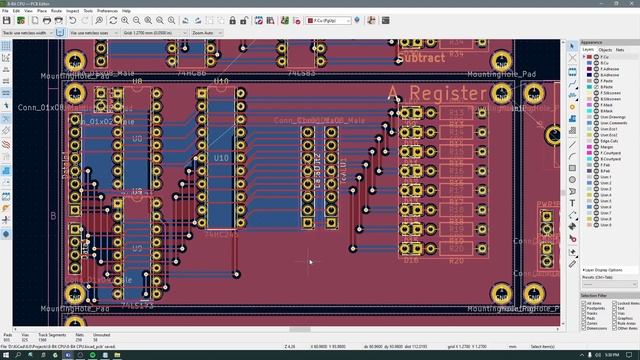This screenshot has width=640, height=360.
Task: Open the Inspect menu
Action: point(73,11)
